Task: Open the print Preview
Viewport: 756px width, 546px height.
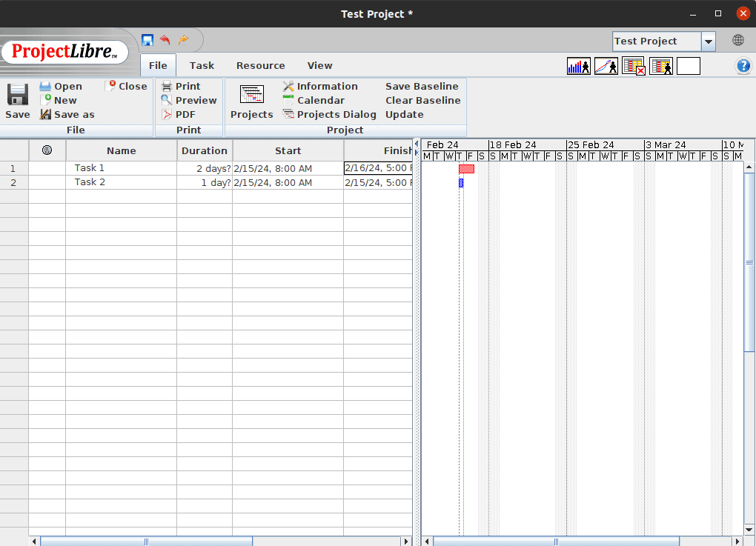Action: point(189,100)
